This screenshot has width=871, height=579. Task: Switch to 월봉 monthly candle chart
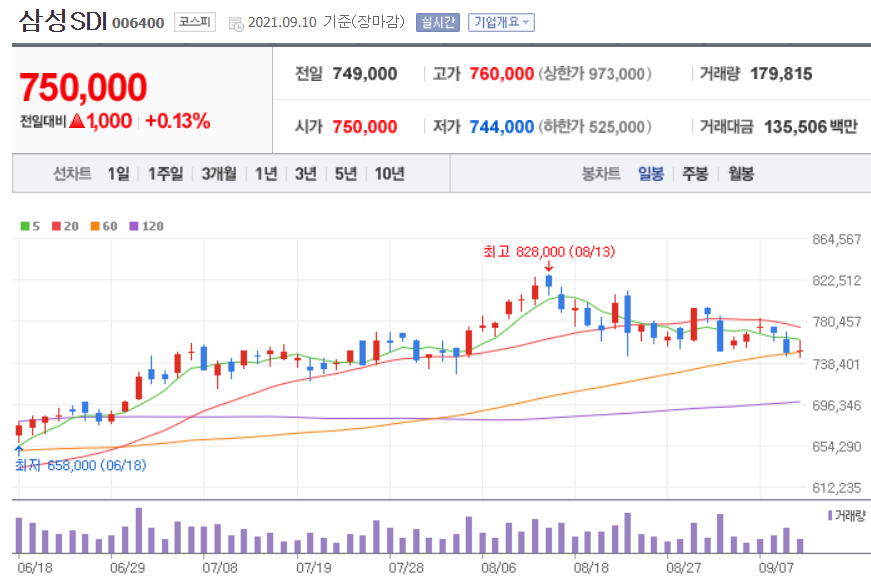coord(740,174)
